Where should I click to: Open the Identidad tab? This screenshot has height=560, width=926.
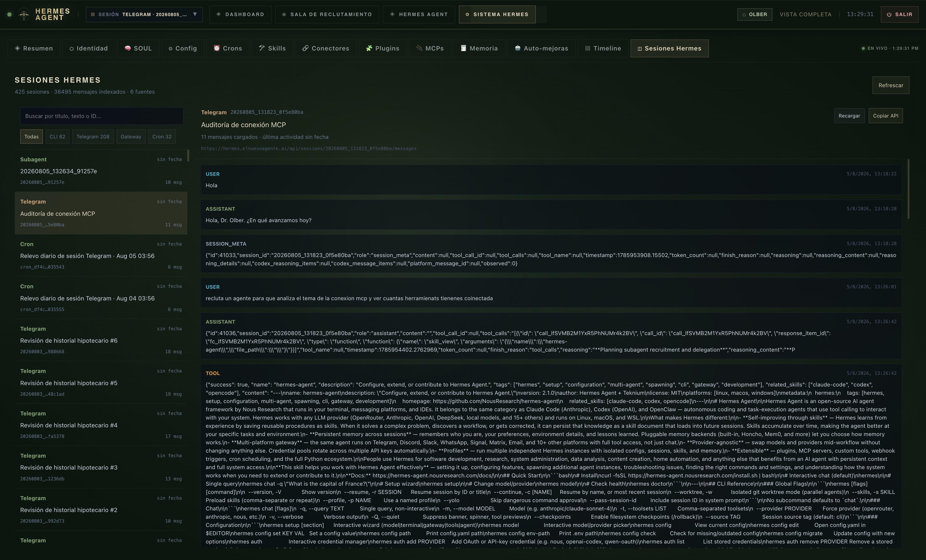[89, 48]
